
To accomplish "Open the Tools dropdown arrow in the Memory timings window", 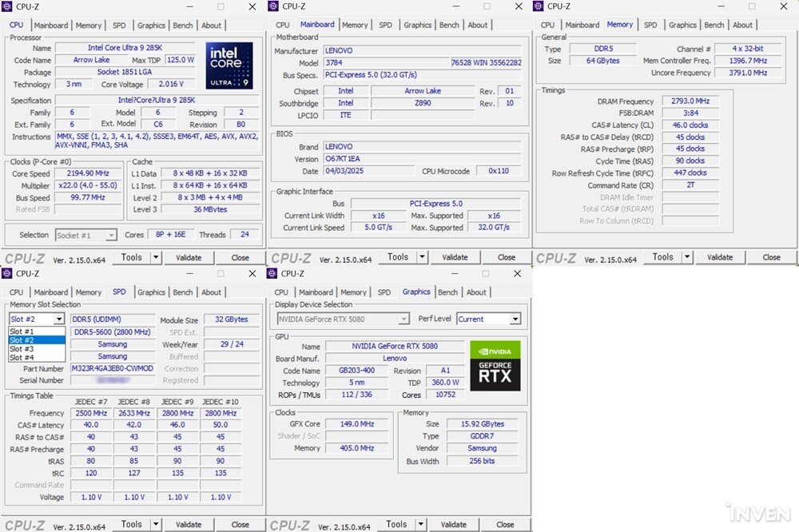I will (687, 257).
